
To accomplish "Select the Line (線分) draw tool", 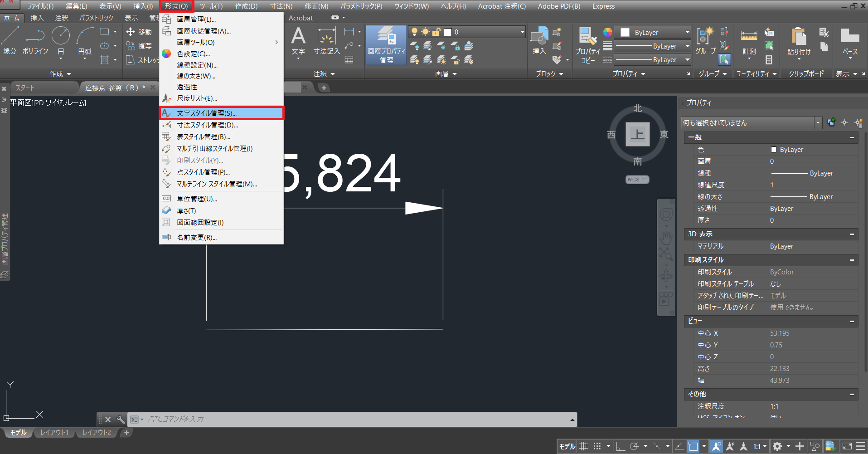I will tap(10, 41).
